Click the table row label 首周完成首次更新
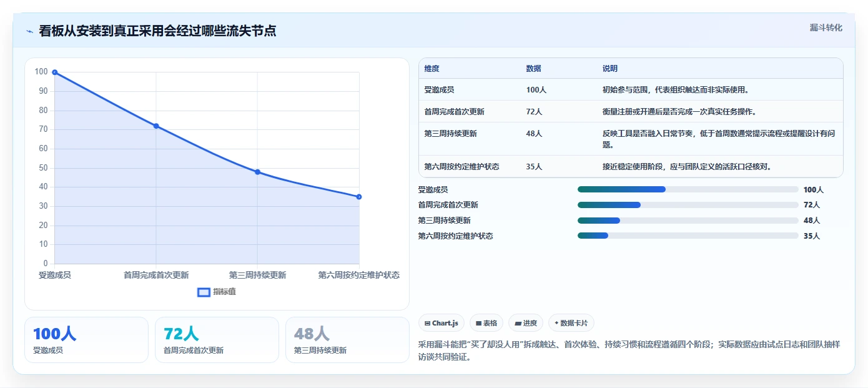The height and width of the screenshot is (388, 868). [454, 112]
